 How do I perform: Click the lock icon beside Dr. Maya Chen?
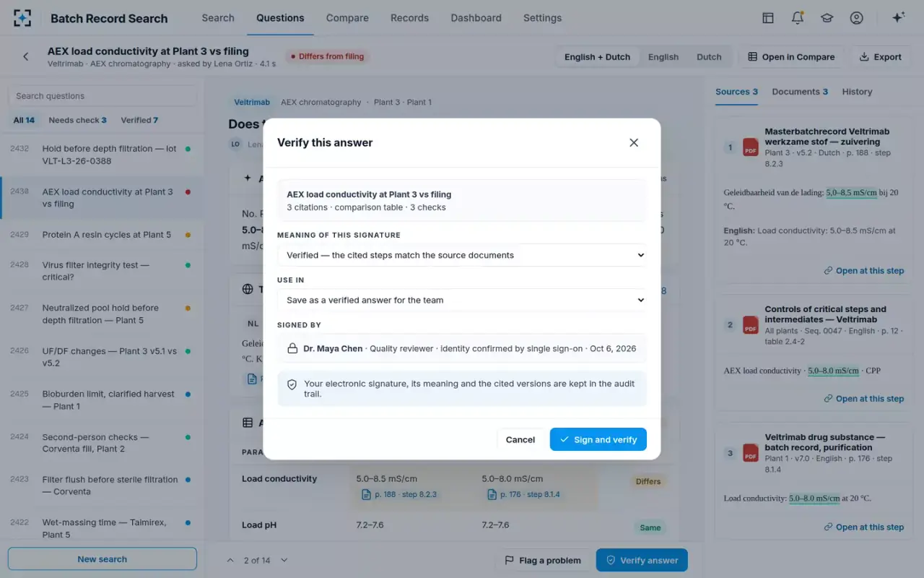[x=292, y=348]
